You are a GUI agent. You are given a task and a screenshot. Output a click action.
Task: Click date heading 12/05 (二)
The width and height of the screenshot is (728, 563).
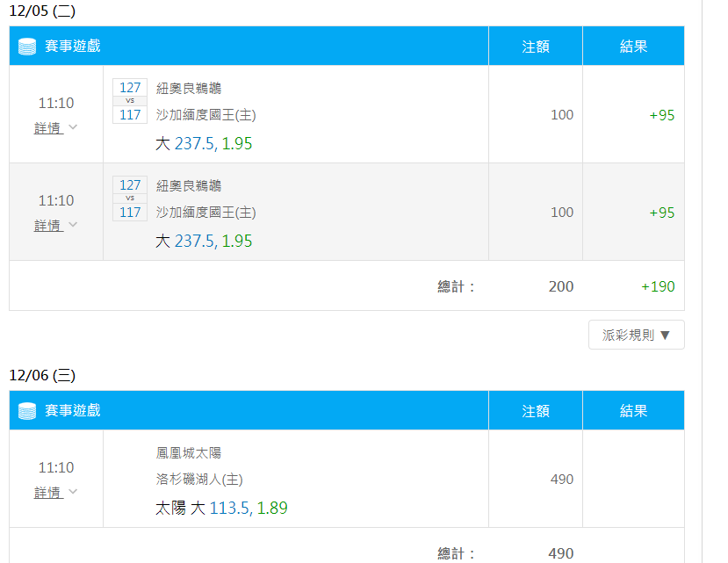[x=42, y=11]
